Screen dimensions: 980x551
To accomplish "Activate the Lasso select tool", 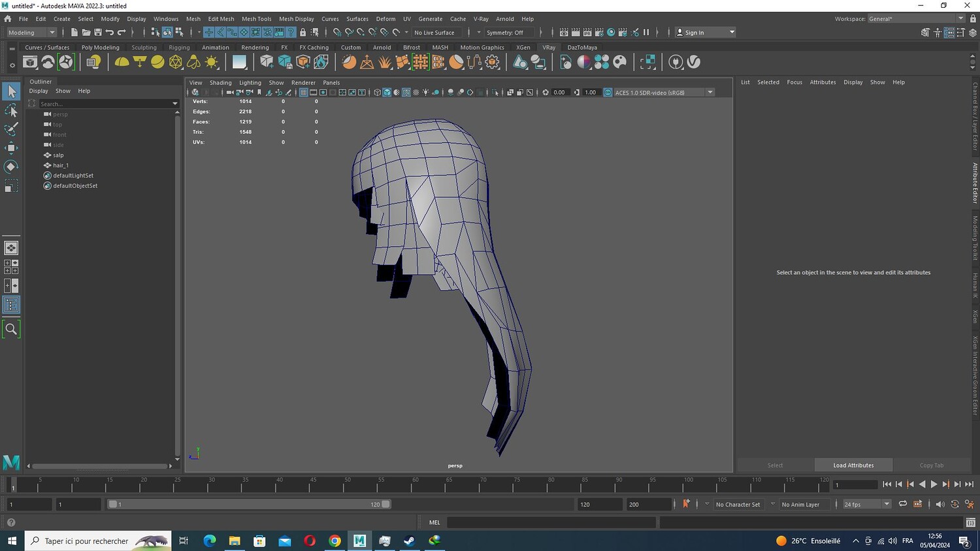I will pyautogui.click(x=11, y=110).
